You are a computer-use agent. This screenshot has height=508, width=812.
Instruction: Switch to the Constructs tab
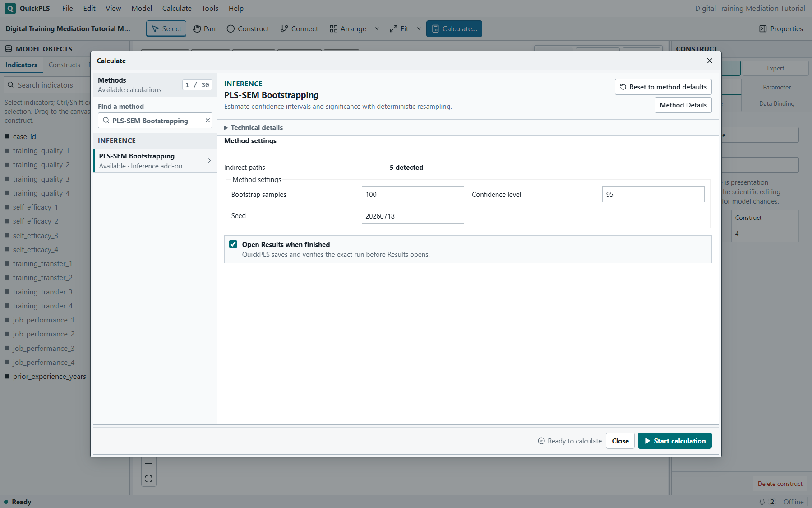pyautogui.click(x=64, y=65)
